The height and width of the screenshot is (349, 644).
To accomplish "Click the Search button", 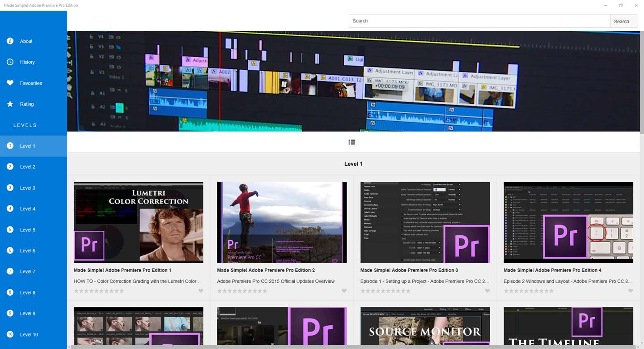I will [623, 21].
